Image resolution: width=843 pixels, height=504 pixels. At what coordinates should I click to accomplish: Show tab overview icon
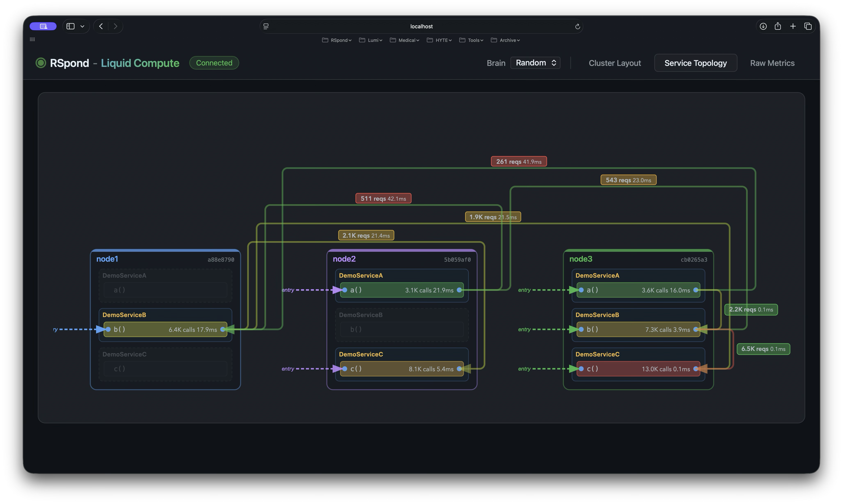(x=808, y=26)
